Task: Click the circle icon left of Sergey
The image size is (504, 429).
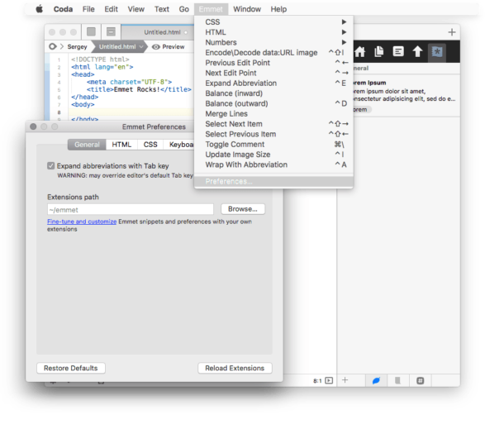Action: click(x=52, y=46)
